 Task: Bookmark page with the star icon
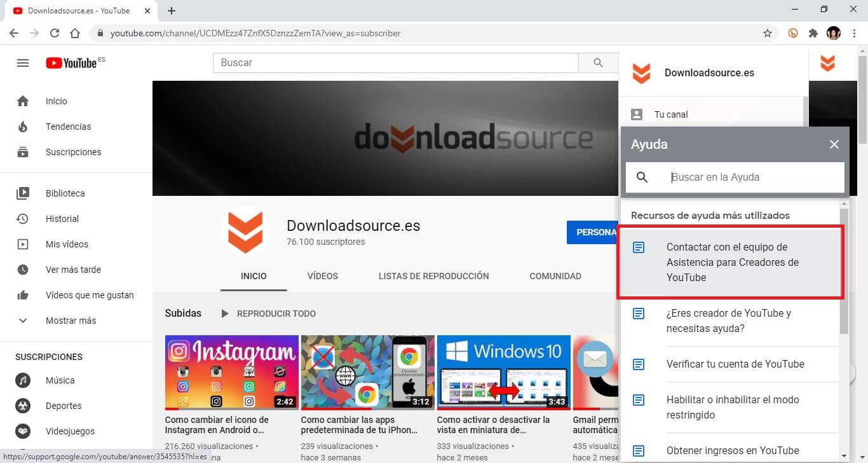coord(768,33)
